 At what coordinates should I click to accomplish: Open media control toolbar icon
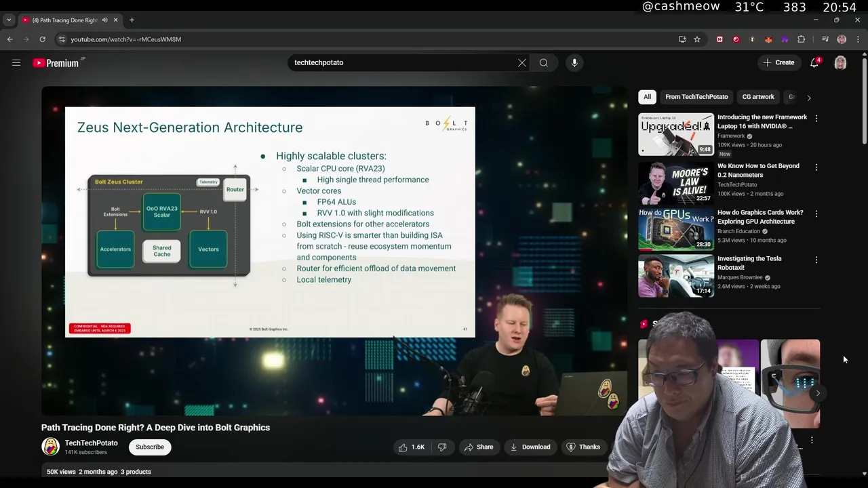tap(825, 39)
